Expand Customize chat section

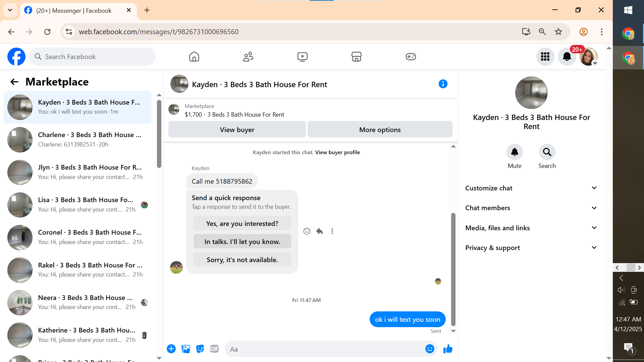coord(531,188)
